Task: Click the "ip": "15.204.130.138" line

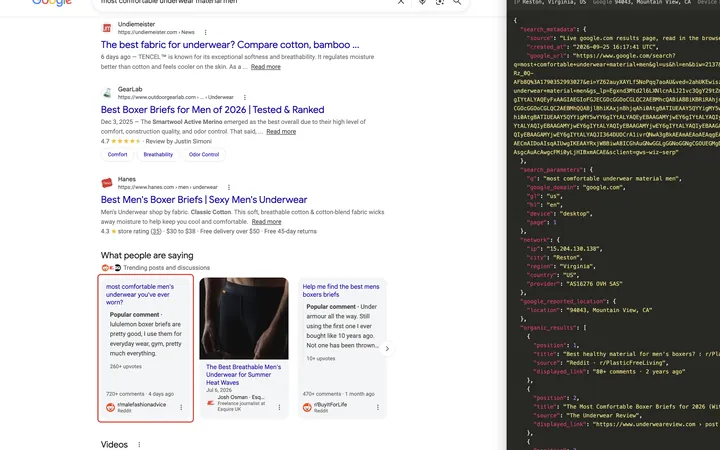Action: (564, 249)
